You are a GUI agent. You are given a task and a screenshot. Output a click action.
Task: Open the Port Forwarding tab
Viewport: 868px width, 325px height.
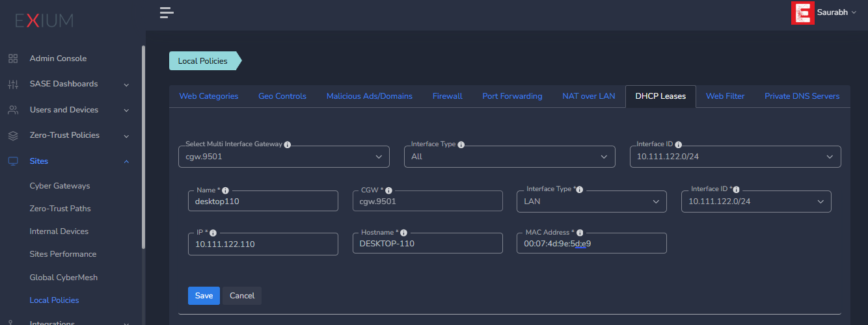click(x=512, y=96)
